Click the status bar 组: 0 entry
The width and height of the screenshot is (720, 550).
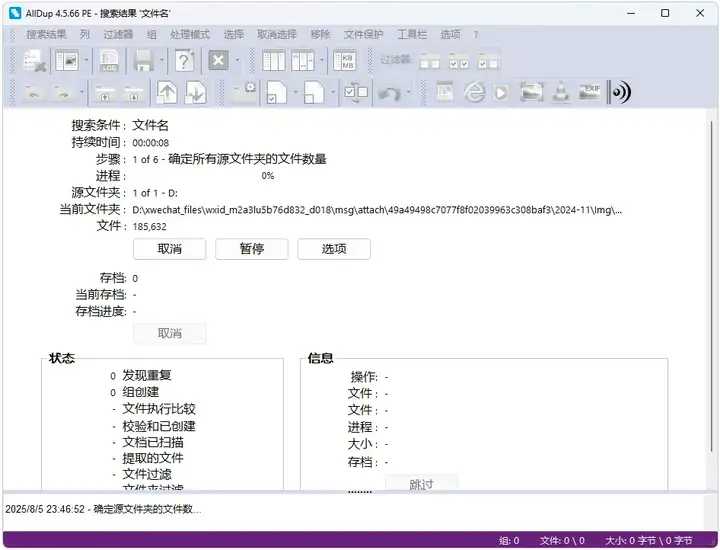point(509,540)
